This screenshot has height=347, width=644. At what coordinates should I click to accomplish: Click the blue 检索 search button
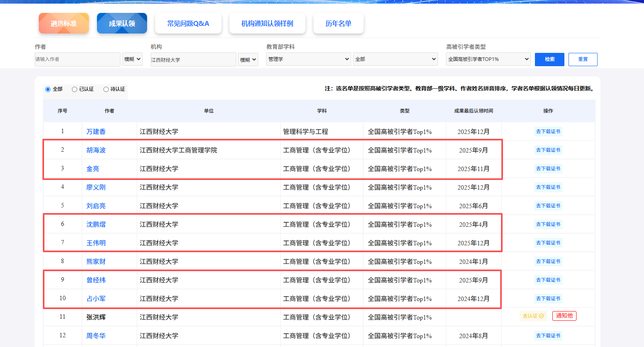pos(549,59)
